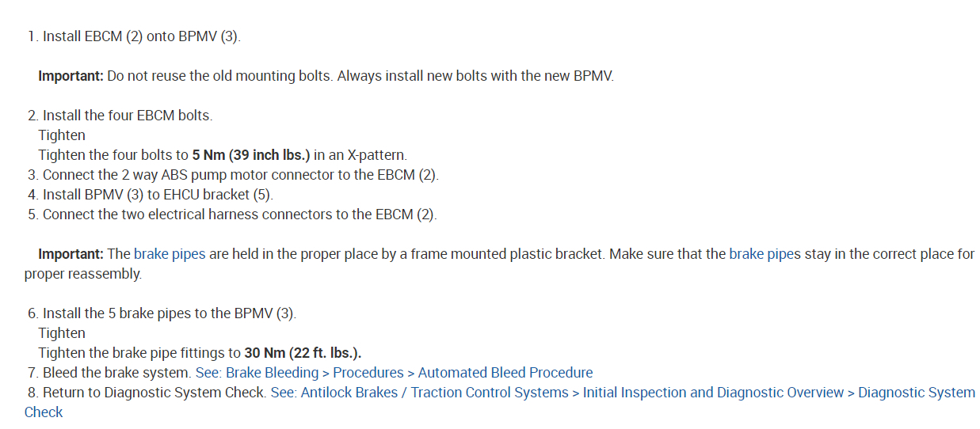Open the first brake pipes link after 'The'

click(x=170, y=254)
